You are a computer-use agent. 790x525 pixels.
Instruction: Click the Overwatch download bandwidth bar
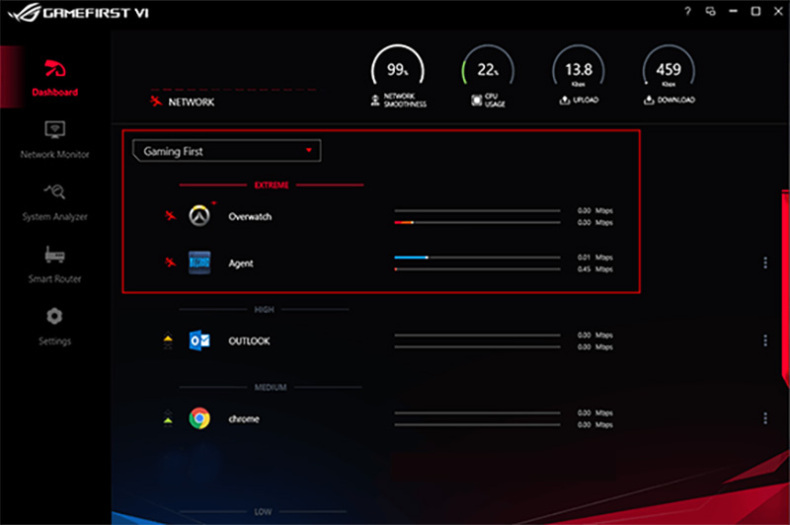(477, 222)
